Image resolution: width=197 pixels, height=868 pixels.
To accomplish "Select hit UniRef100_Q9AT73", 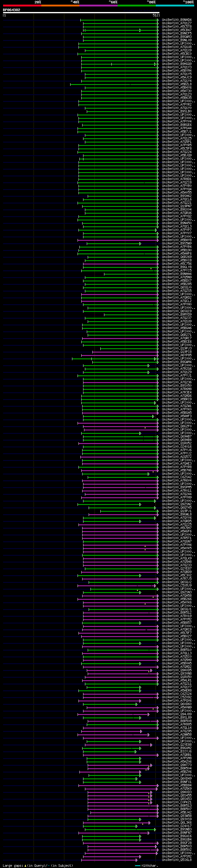I will click(177, 765).
